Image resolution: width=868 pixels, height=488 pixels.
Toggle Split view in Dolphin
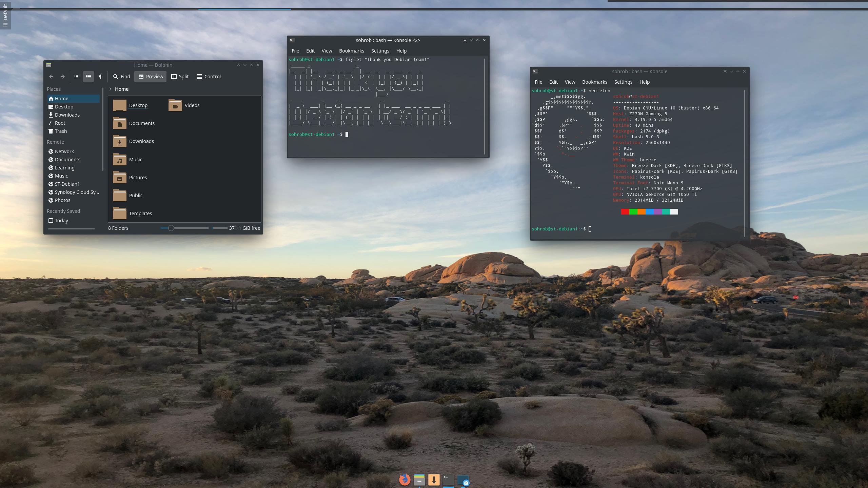(180, 77)
